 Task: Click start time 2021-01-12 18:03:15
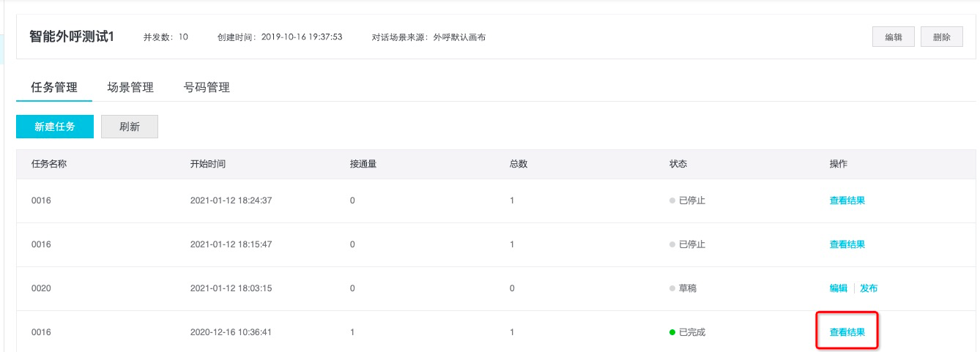[x=231, y=288]
